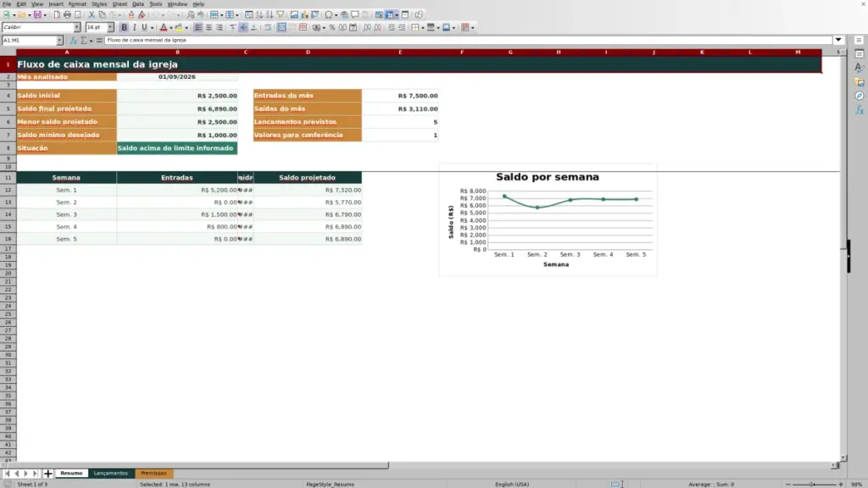Screen dimensions: 868x488
Task: Click the Center Horizontally alignment icon
Action: point(209,28)
